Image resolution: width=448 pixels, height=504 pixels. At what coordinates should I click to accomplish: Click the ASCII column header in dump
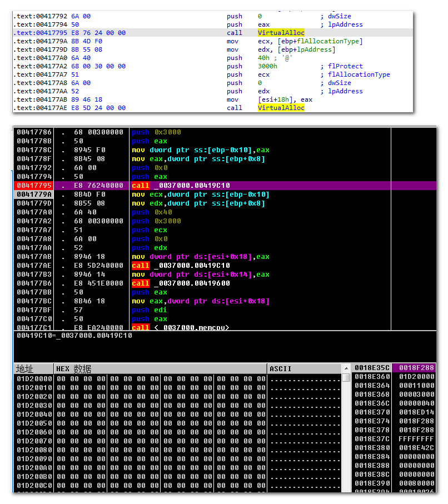(x=304, y=368)
